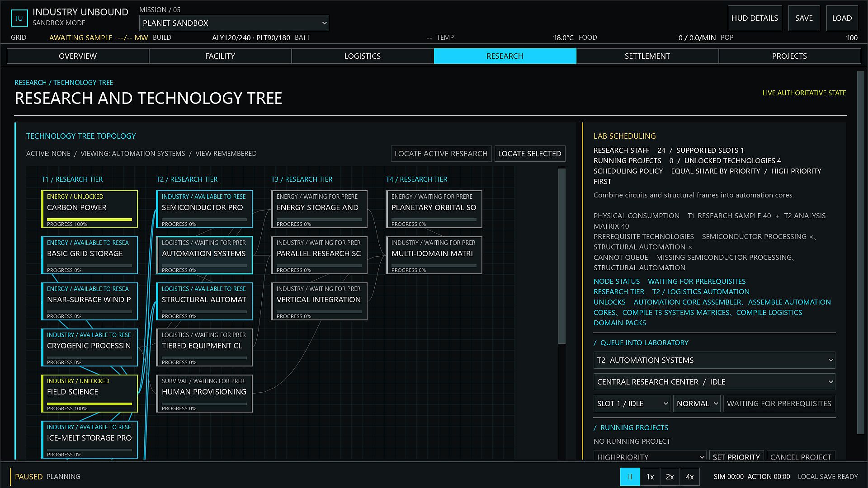Image resolution: width=868 pixels, height=488 pixels.
Task: Click the Live Authoritative State label
Action: (804, 93)
